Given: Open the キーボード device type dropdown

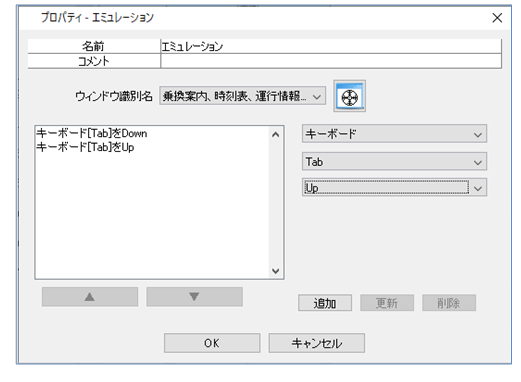Looking at the screenshot, I should click(x=394, y=134).
